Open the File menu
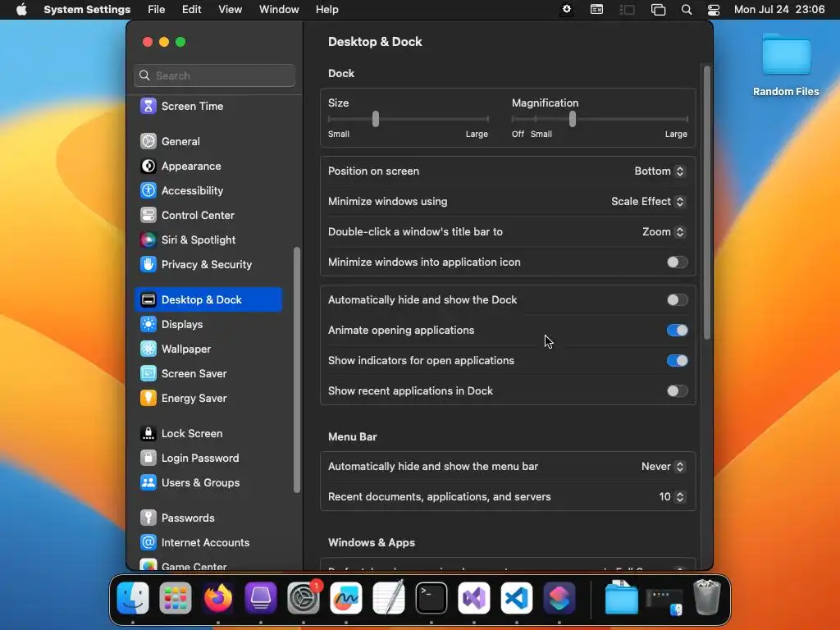The height and width of the screenshot is (630, 840). 157,10
